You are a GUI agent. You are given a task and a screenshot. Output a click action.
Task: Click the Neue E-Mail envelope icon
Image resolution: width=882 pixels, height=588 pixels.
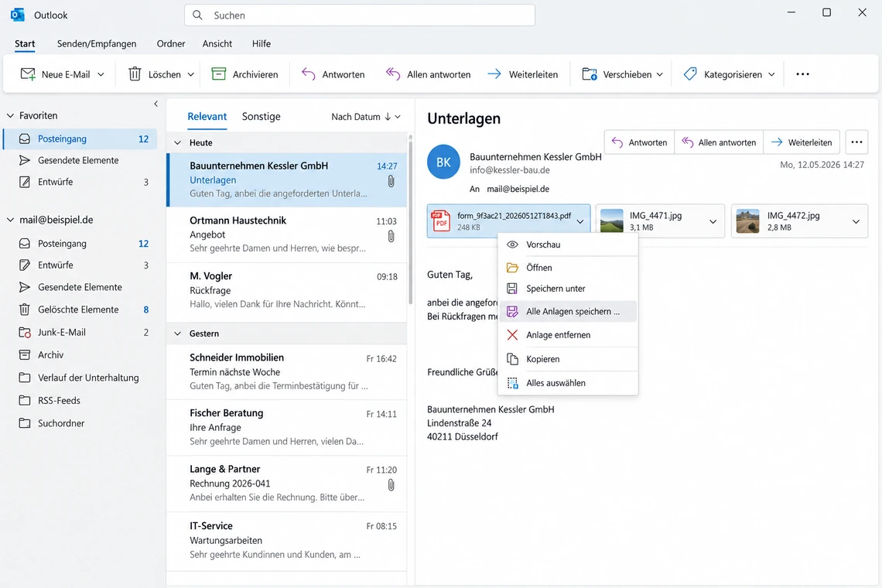[x=28, y=73]
